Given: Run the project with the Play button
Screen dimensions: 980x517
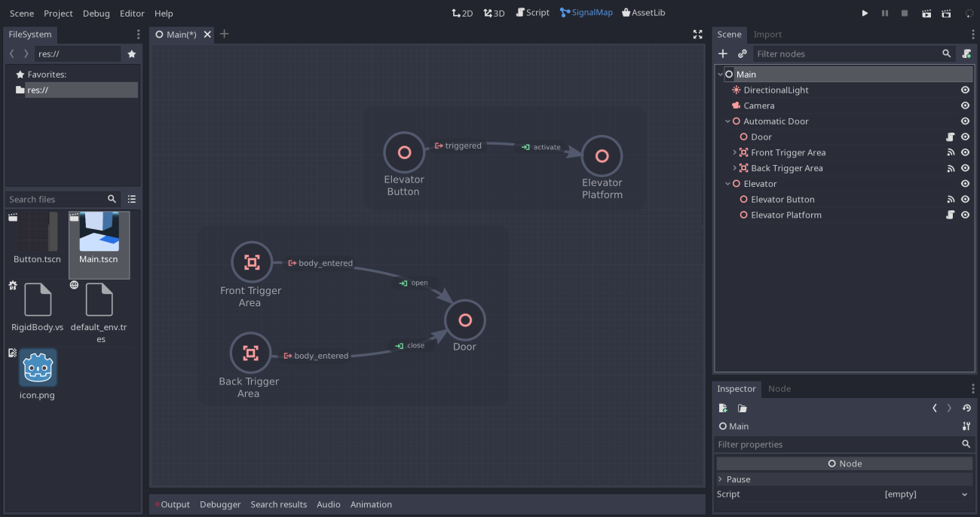Looking at the screenshot, I should pyautogui.click(x=864, y=13).
